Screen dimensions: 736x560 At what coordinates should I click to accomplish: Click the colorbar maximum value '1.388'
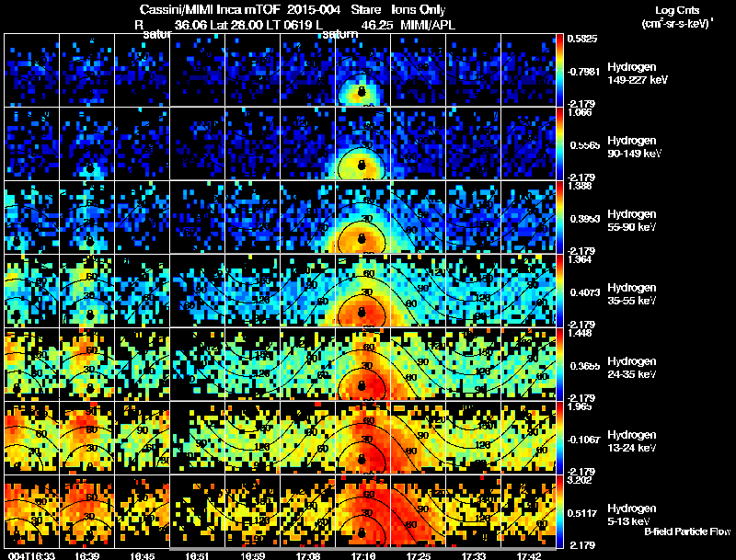tap(580, 186)
